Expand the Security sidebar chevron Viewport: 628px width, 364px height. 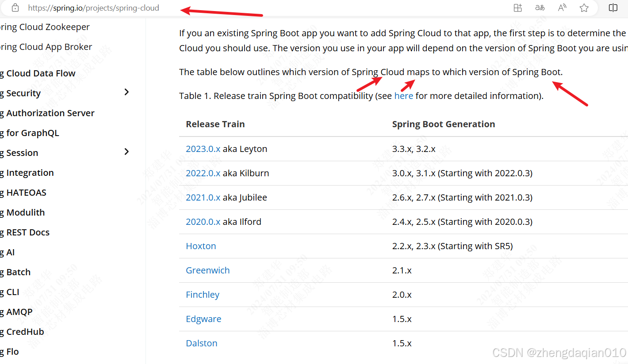click(x=126, y=92)
